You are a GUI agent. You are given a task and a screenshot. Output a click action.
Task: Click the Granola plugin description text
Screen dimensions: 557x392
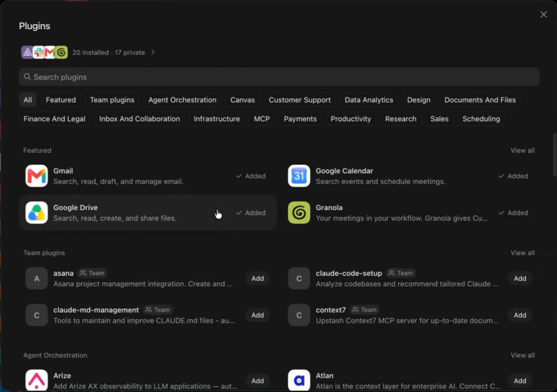coord(402,218)
